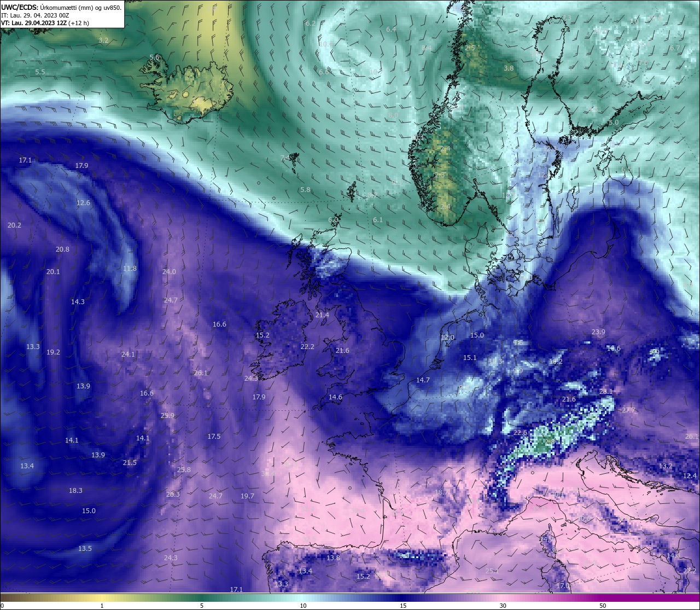Click the 'UWC/ECDS: Úrkomumætti (mm) og uv850.' title
This screenshot has width=700, height=610.
[x=61, y=7]
